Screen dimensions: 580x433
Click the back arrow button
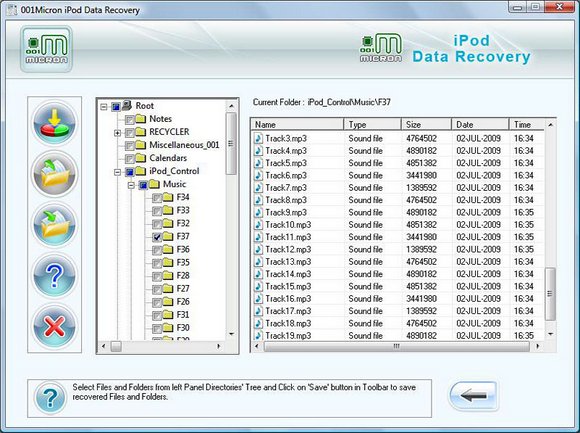coord(473,396)
